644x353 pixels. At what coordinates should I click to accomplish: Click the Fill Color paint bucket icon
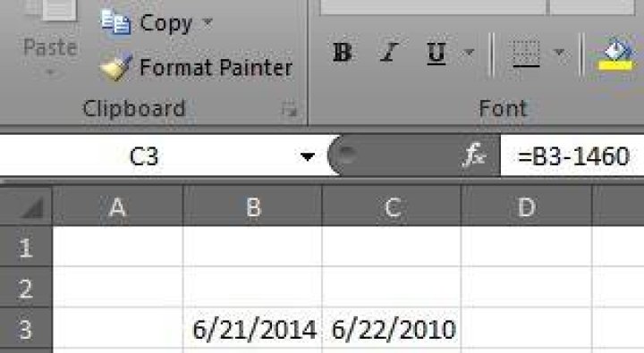tap(614, 49)
